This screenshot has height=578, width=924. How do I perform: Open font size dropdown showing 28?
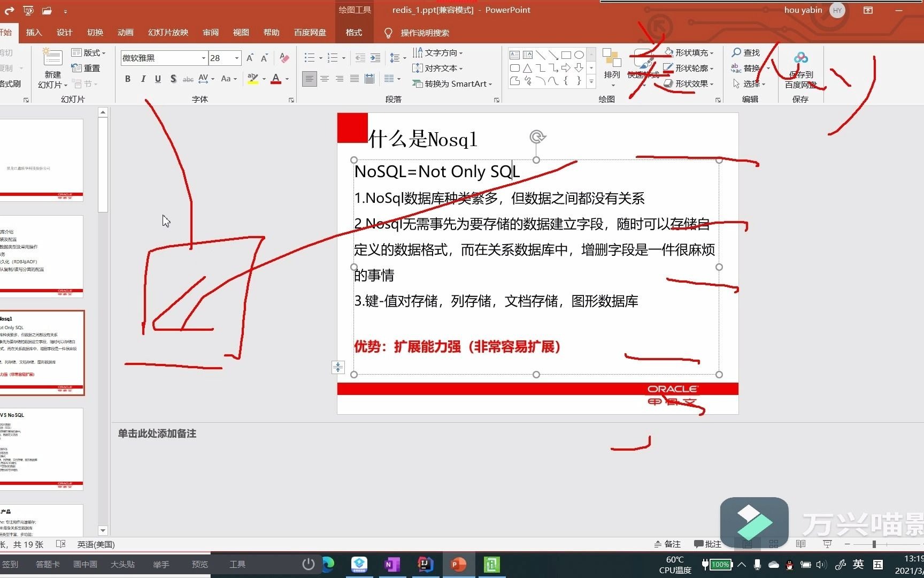(x=237, y=58)
